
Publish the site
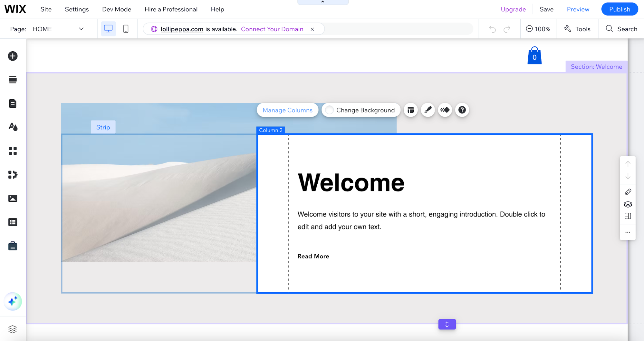pos(619,9)
